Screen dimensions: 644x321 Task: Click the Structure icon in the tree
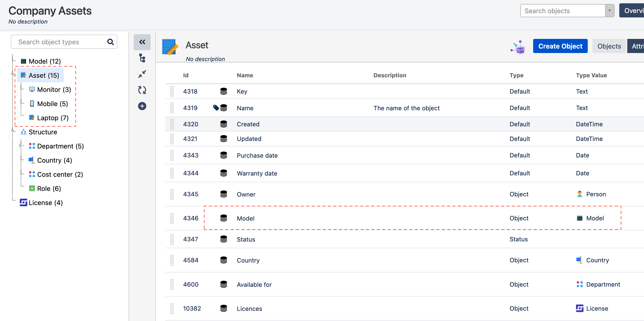pyautogui.click(x=24, y=132)
